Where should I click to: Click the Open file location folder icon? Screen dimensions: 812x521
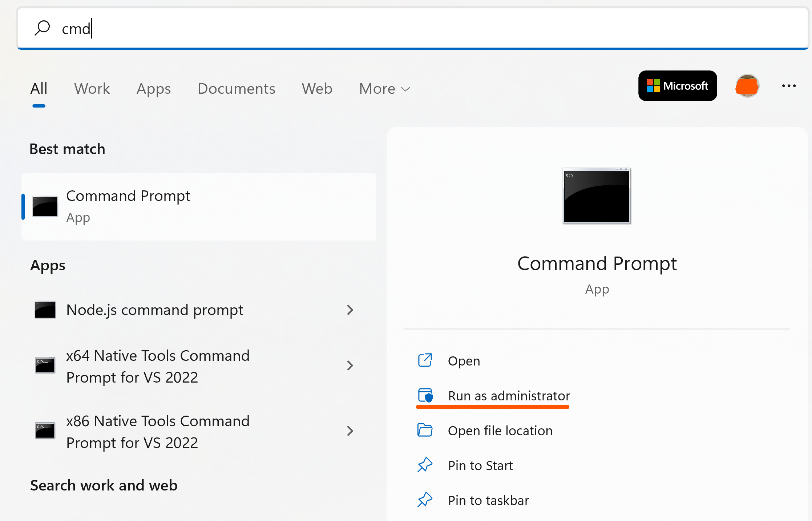click(x=425, y=431)
